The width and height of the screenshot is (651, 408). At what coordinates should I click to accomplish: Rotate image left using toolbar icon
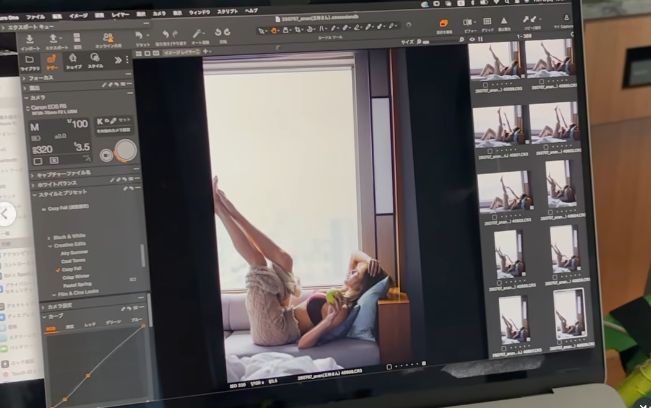218,32
